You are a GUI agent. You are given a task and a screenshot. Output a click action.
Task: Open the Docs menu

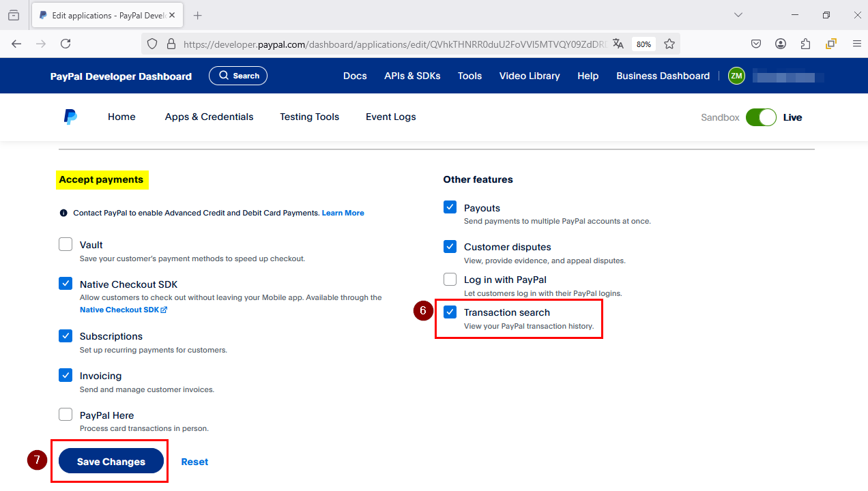355,76
